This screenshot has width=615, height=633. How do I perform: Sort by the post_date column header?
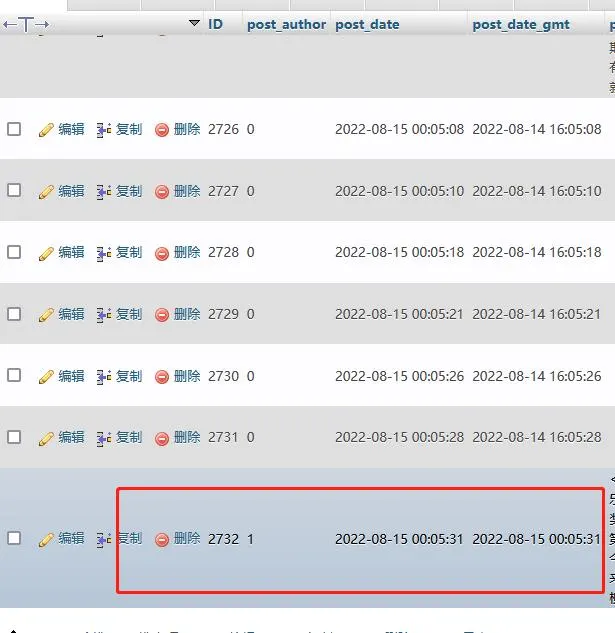tap(367, 24)
